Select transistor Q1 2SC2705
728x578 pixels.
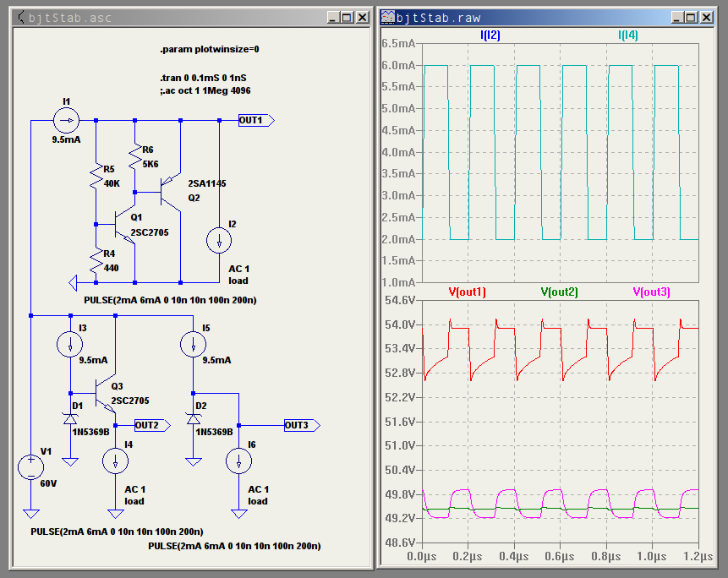pos(124,225)
